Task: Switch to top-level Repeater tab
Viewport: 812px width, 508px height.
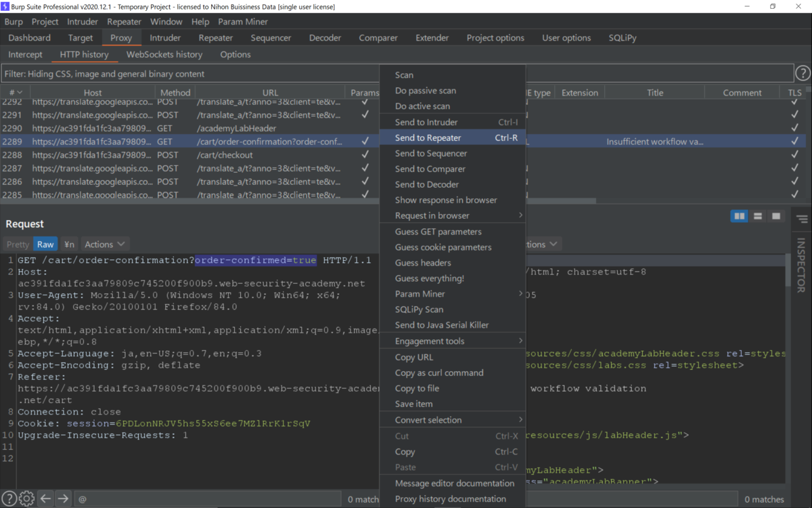Action: pos(216,37)
